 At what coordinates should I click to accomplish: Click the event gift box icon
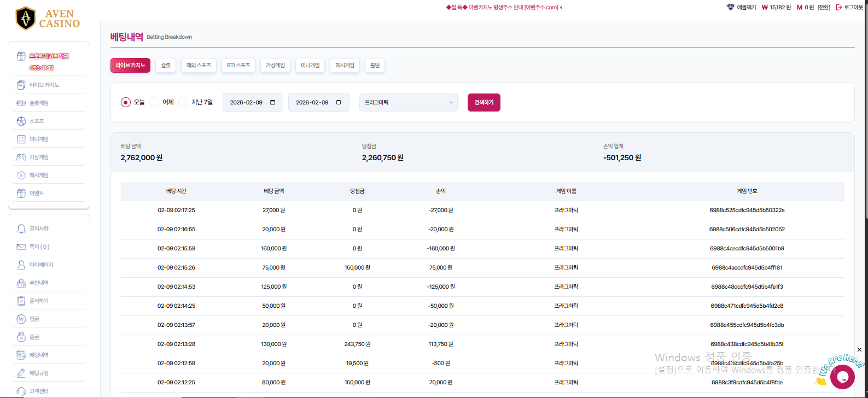[21, 193]
